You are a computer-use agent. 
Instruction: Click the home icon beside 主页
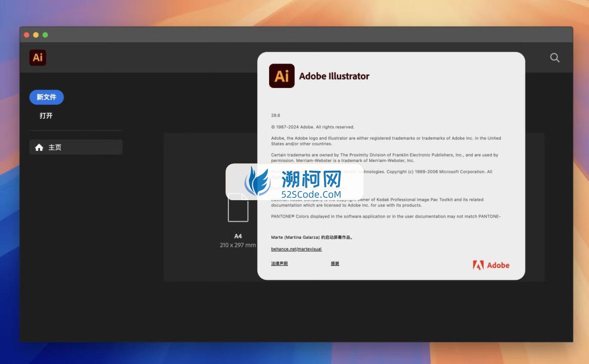[x=39, y=147]
